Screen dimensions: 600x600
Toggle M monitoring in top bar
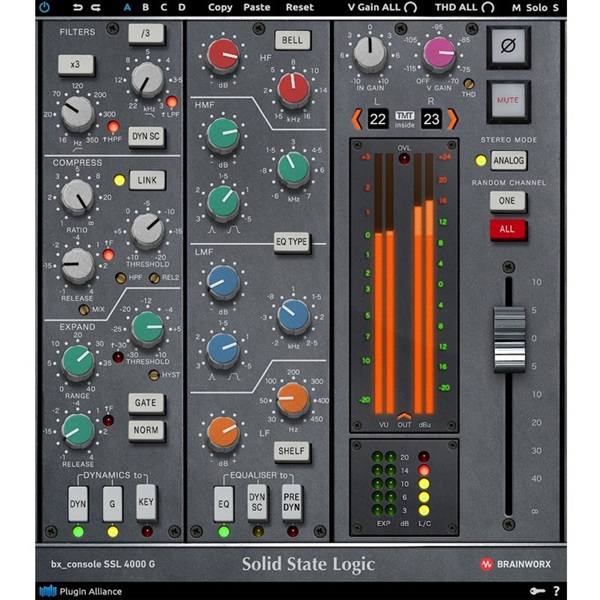[516, 7]
